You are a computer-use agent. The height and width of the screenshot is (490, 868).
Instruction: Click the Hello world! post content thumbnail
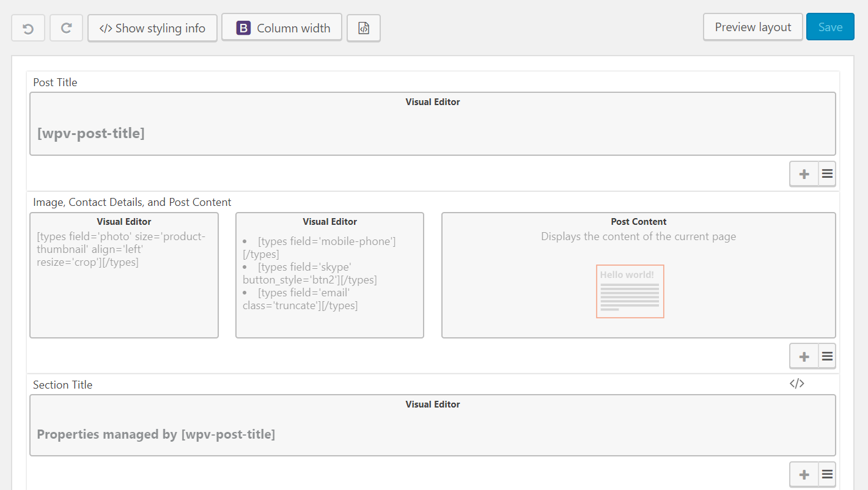pyautogui.click(x=630, y=291)
